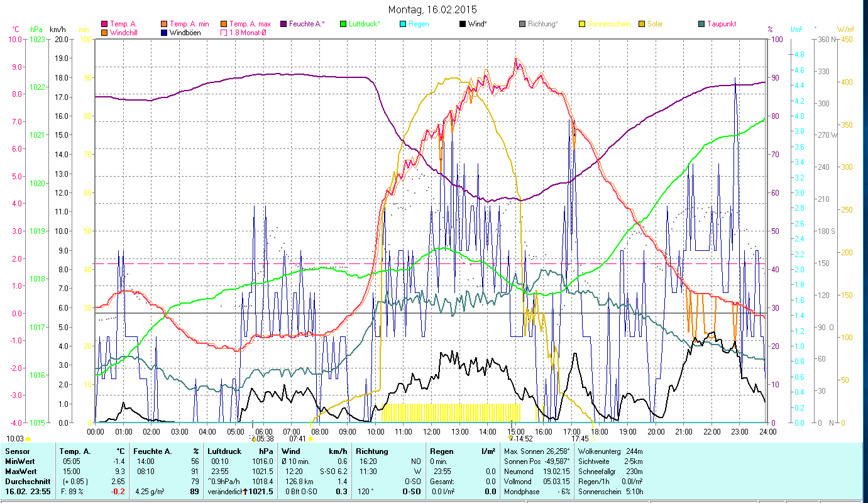This screenshot has height=503, width=868.
Task: Click the yellow arrow marker at 14:52
Action: [x=512, y=439]
